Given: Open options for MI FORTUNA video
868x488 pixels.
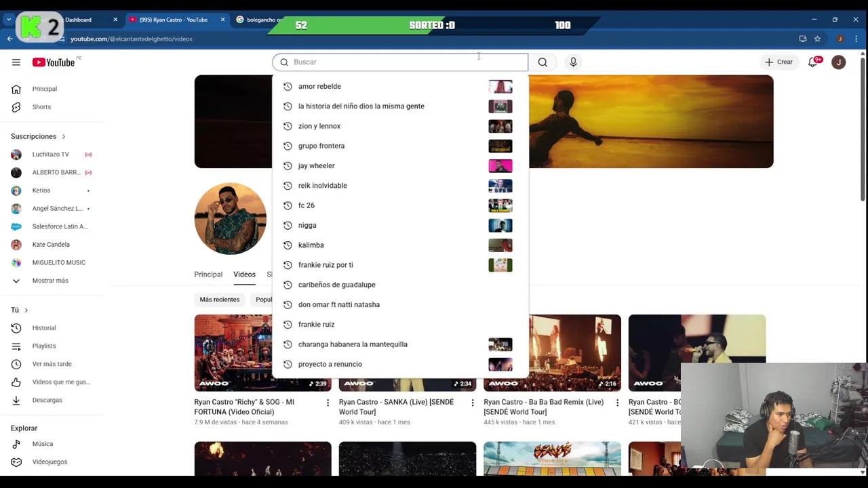Looking at the screenshot, I should click(328, 403).
